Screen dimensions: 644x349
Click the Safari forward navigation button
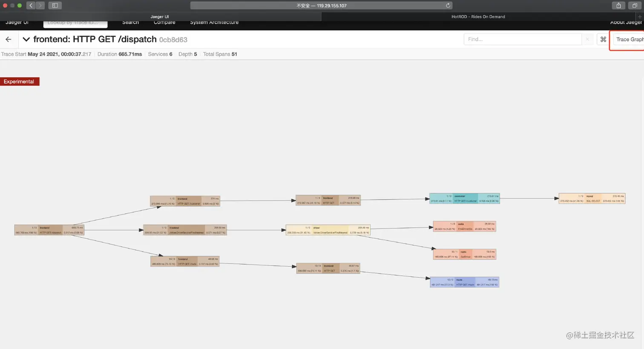[x=40, y=6]
